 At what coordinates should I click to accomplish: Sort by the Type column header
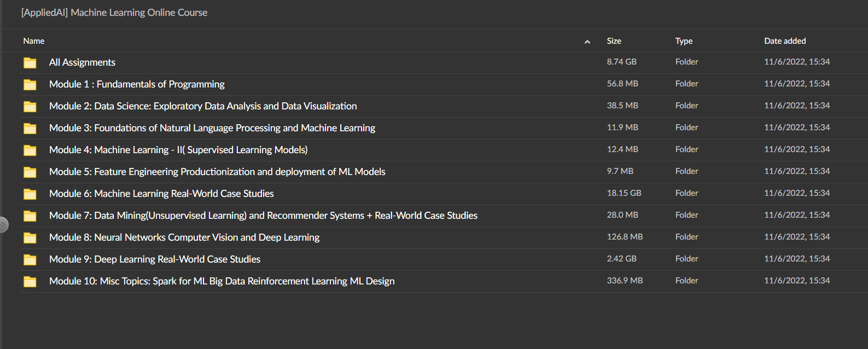point(684,41)
